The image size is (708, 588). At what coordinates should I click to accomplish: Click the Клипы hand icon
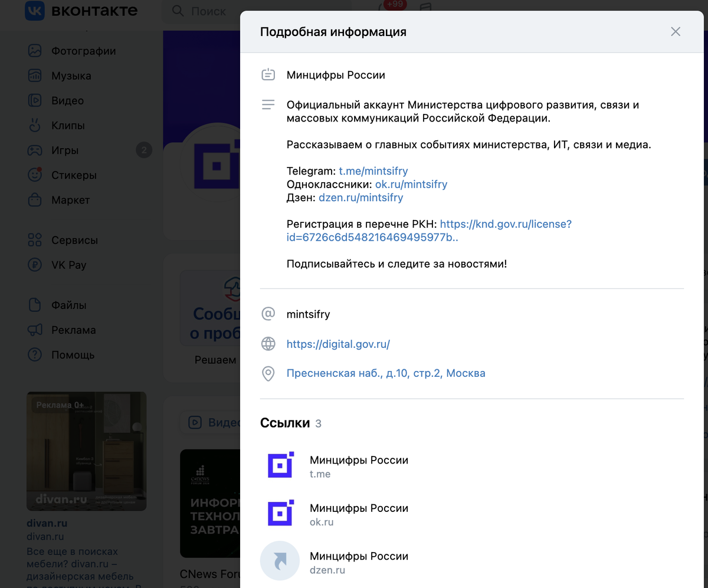coord(35,126)
